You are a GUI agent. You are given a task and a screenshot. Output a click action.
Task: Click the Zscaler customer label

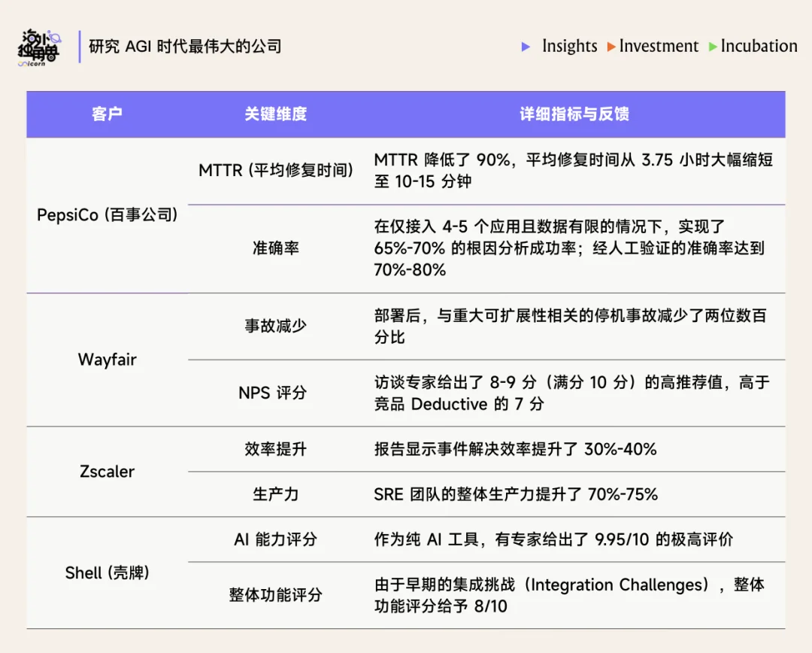click(x=105, y=472)
